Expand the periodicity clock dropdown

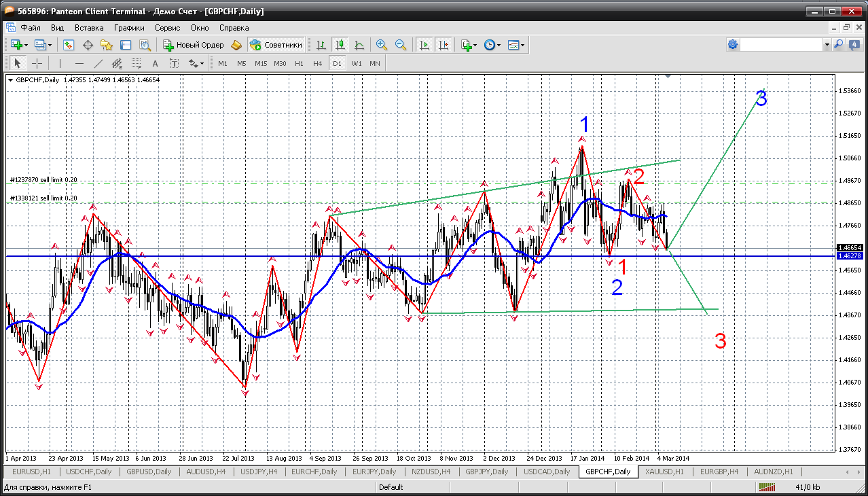pyautogui.click(x=499, y=45)
